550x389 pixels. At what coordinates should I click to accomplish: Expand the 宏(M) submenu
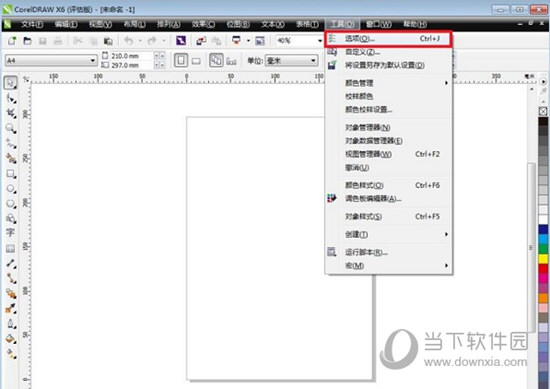[x=389, y=266]
